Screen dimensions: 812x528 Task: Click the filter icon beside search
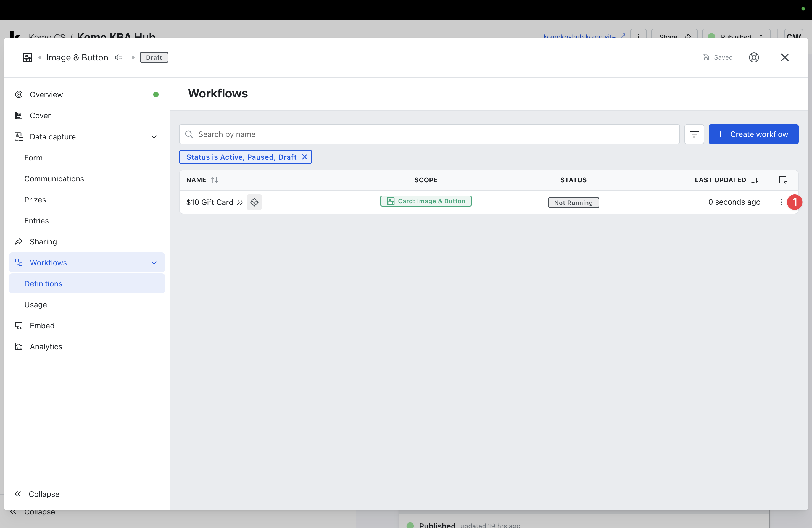click(x=694, y=134)
